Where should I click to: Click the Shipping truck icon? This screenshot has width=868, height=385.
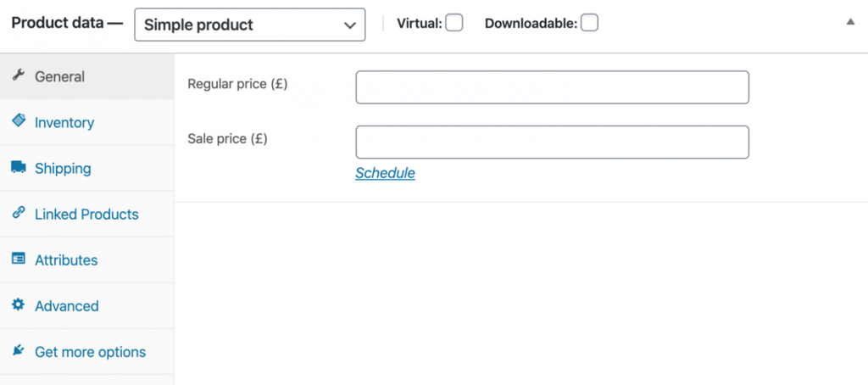(19, 167)
